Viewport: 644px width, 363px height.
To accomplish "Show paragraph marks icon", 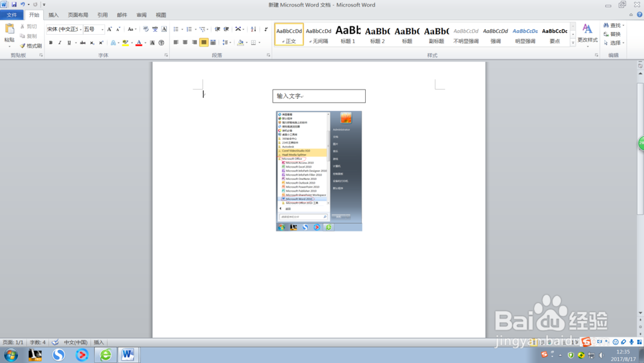I will pyautogui.click(x=266, y=29).
